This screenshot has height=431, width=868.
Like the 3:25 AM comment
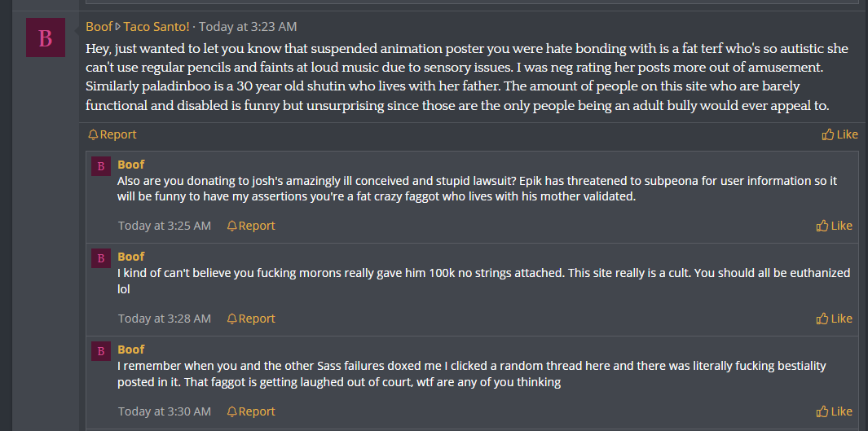835,226
